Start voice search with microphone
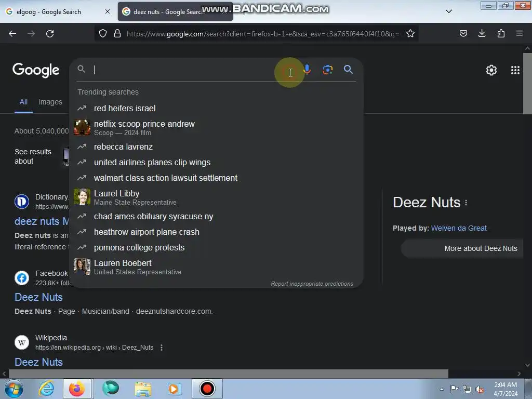 coord(307,70)
